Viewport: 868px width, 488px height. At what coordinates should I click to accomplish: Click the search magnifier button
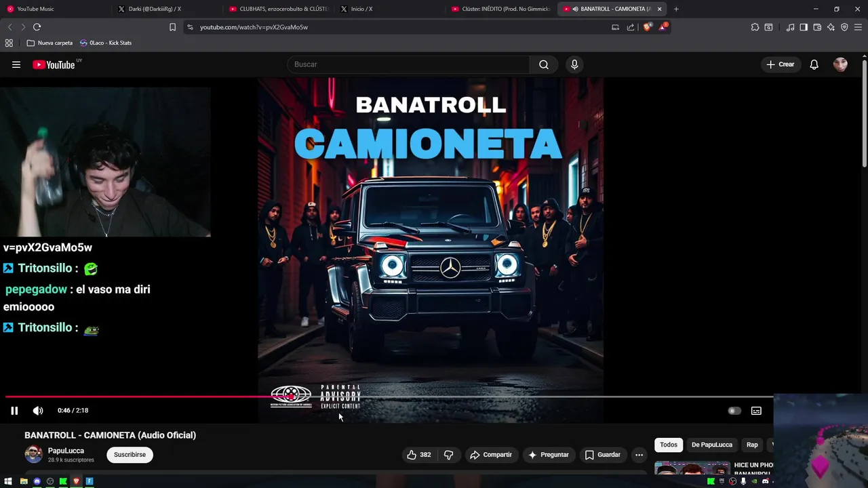544,64
